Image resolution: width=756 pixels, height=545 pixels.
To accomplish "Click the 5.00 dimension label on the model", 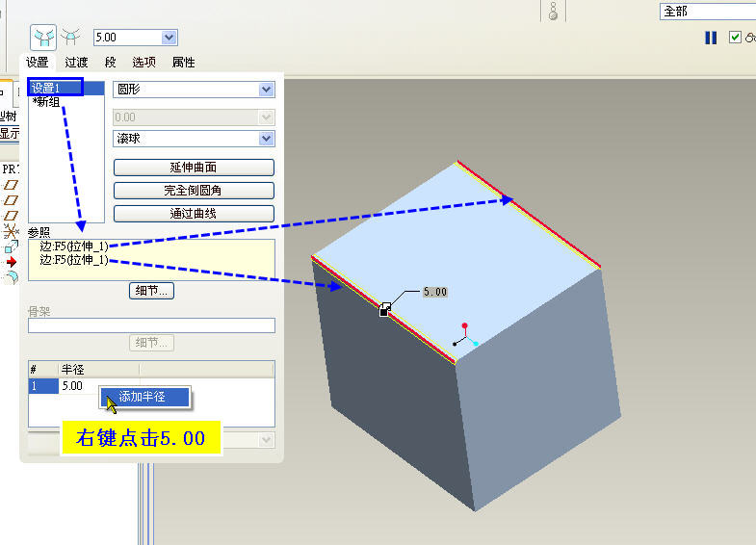I will 435,292.
